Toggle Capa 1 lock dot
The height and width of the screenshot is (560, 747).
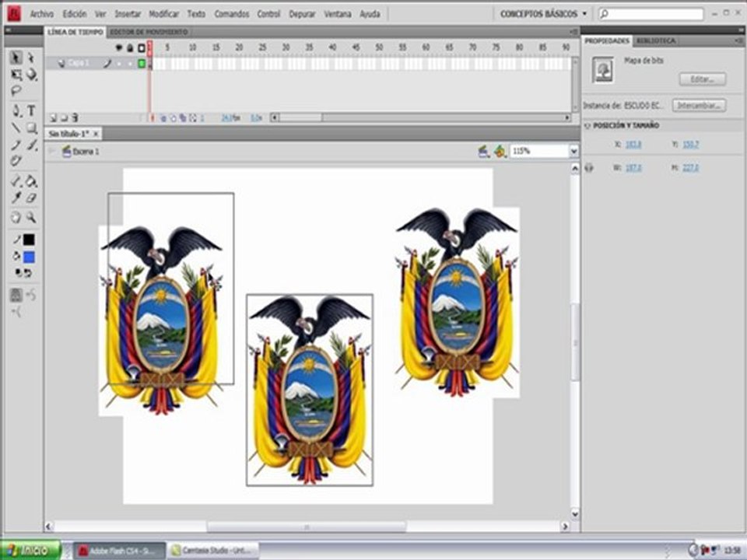click(x=130, y=63)
